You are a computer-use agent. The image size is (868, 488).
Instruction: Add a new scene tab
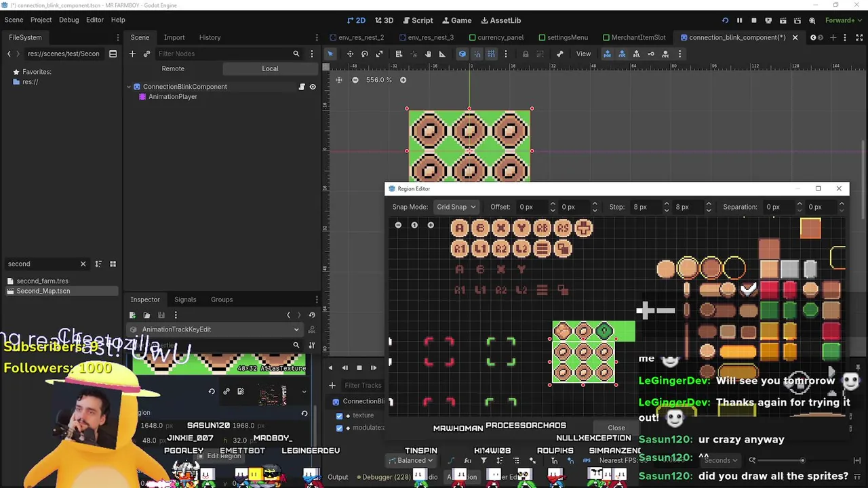833,37
